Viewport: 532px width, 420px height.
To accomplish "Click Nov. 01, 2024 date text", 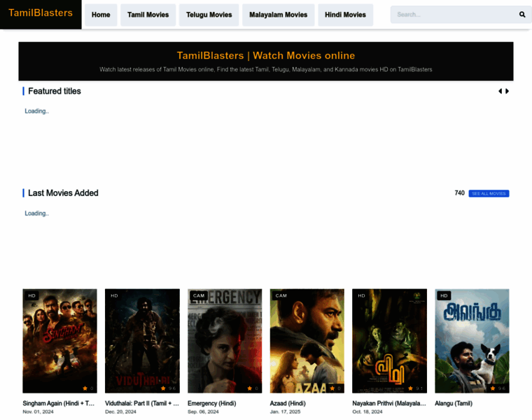I will tap(38, 412).
